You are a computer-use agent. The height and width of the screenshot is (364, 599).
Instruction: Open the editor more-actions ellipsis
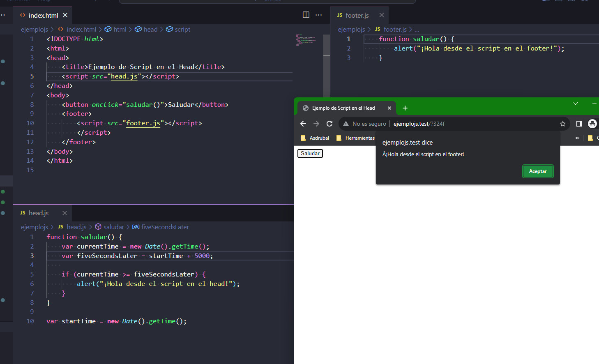click(x=319, y=15)
